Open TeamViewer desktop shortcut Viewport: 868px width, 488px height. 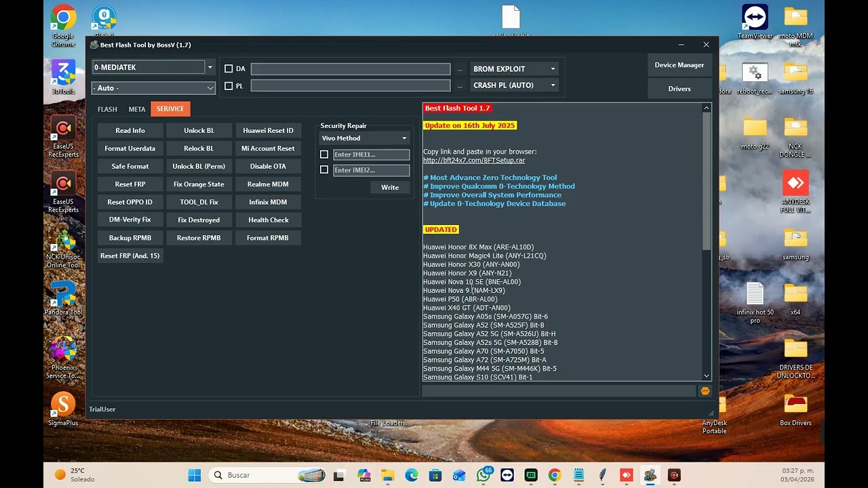(x=755, y=22)
